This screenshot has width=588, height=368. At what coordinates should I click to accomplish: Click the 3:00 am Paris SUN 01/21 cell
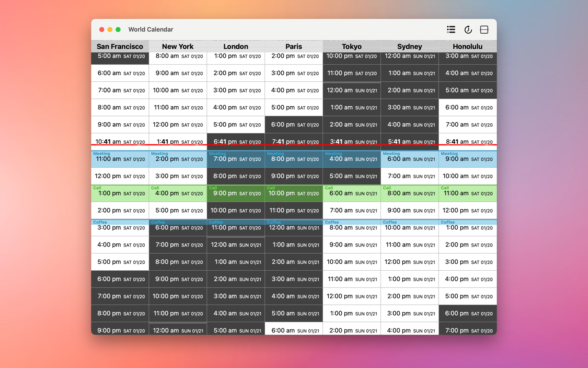pos(294,279)
